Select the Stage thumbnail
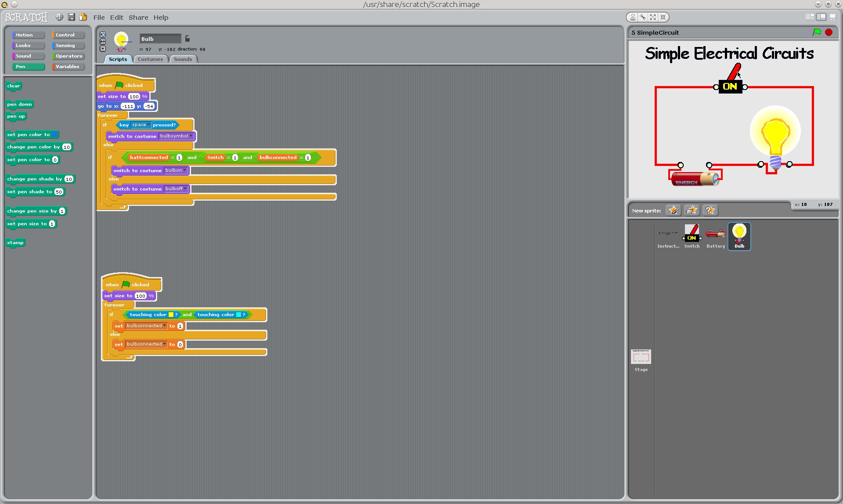Viewport: 843px width, 504px height. tap(641, 360)
